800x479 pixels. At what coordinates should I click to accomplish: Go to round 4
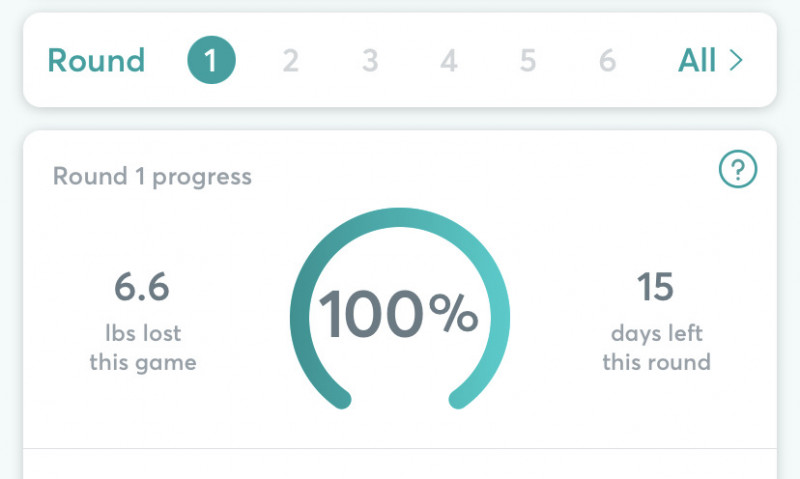click(x=449, y=61)
